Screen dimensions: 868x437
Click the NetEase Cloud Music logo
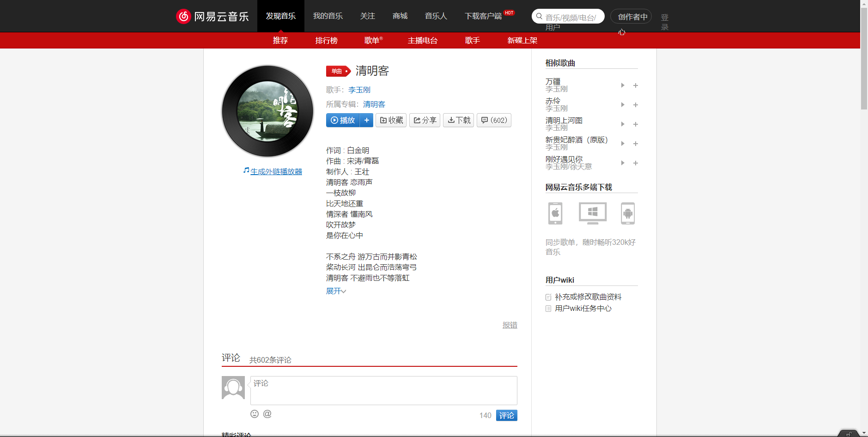pyautogui.click(x=212, y=16)
